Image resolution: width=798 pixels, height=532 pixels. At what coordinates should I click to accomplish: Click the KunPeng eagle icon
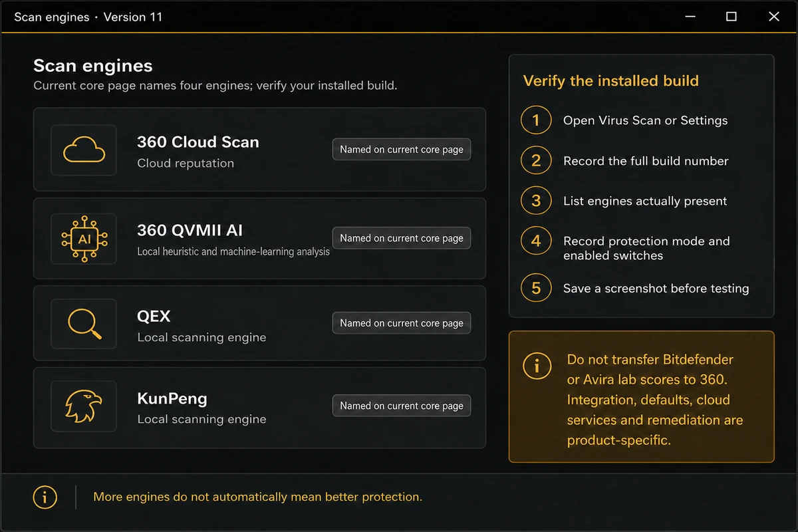(x=84, y=406)
